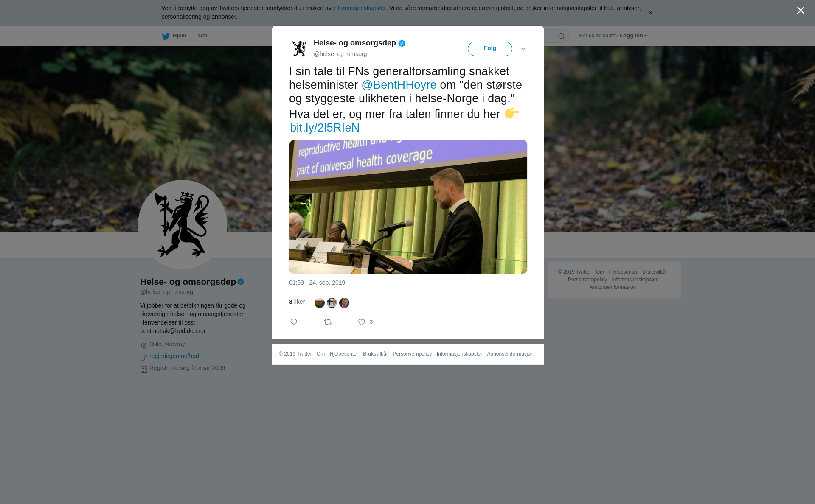This screenshot has width=815, height=504.
Task: Open the third liker's avatar
Action: coord(344,303)
